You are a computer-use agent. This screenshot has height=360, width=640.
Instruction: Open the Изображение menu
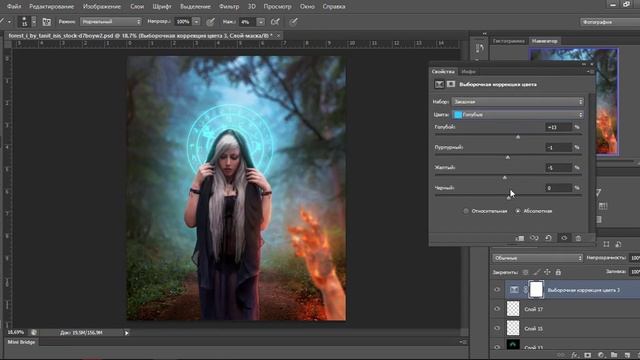[102, 7]
